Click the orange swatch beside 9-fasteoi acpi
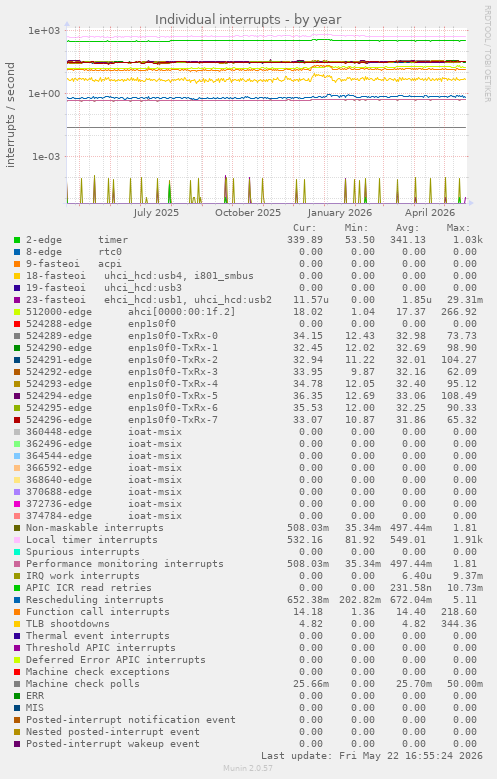Image resolution: width=497 pixels, height=779 pixels. [x=17, y=264]
